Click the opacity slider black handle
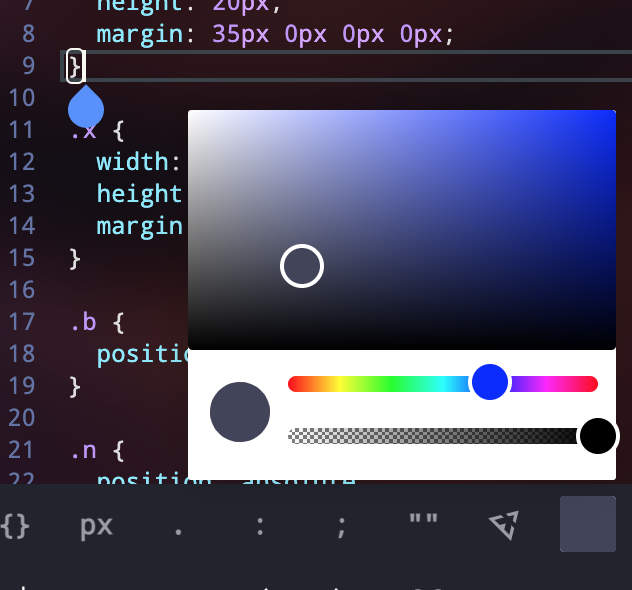This screenshot has height=590, width=632. (598, 436)
